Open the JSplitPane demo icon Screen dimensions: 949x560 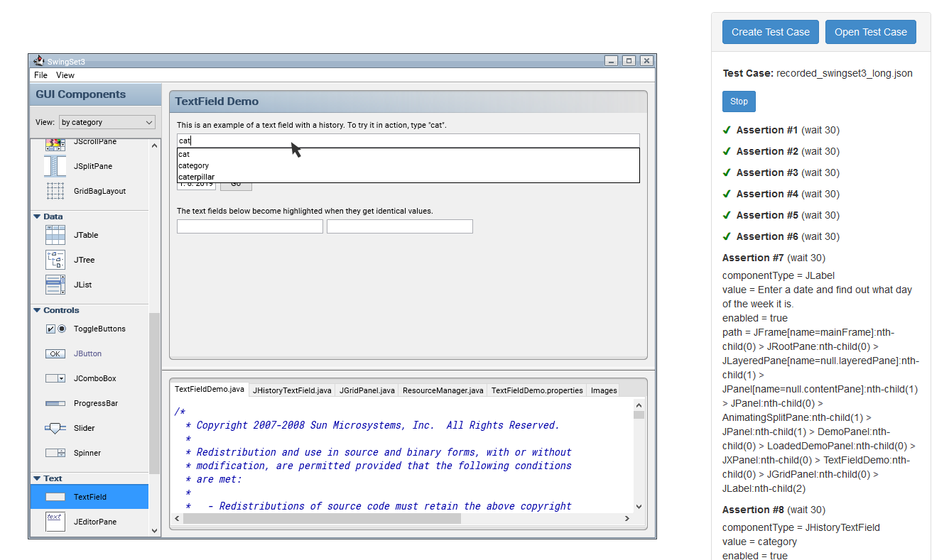tap(55, 166)
